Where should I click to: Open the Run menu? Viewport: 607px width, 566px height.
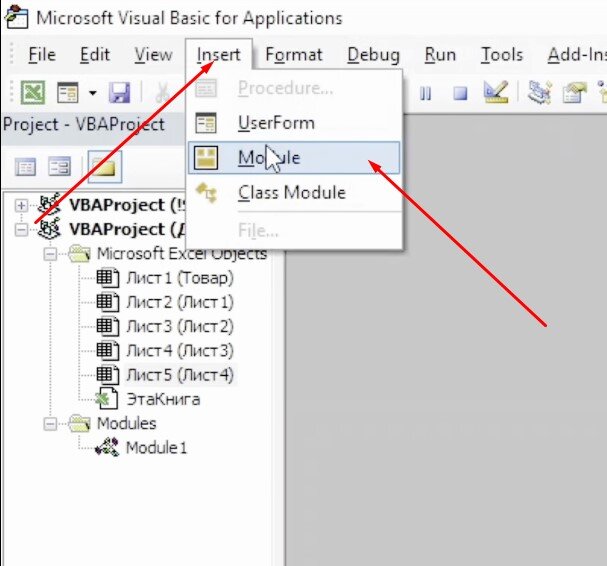(440, 55)
